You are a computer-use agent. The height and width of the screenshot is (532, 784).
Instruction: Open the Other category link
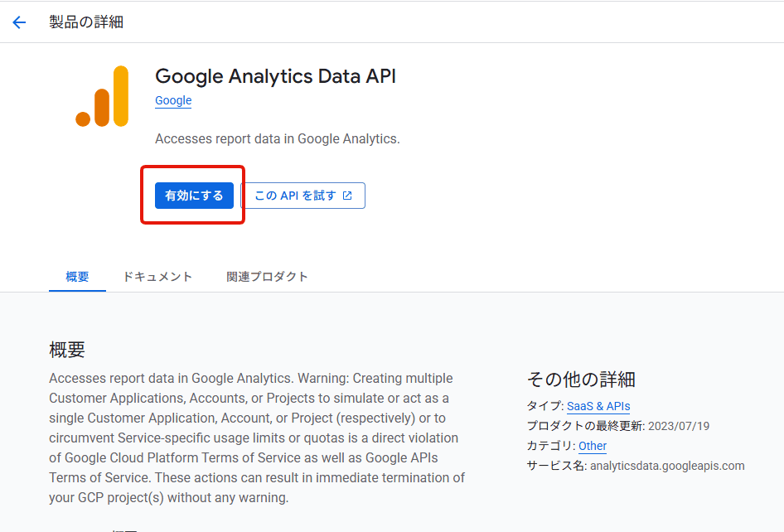pos(593,446)
